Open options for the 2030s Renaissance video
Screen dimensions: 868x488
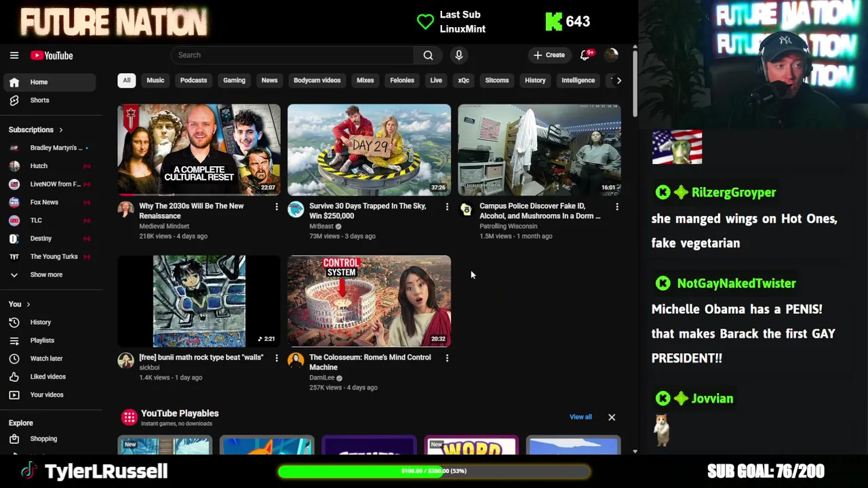(x=277, y=206)
